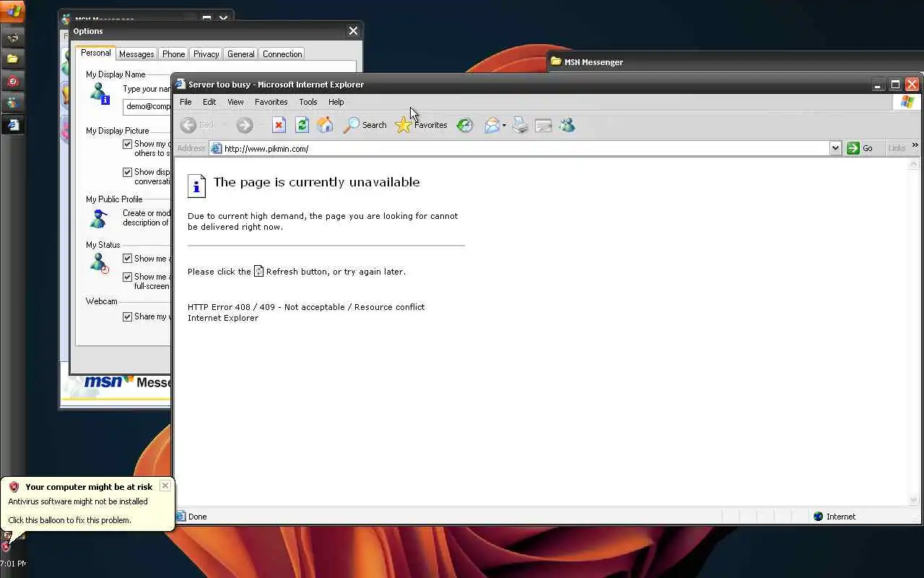Click the My Public Profile buddy icon

point(98,217)
